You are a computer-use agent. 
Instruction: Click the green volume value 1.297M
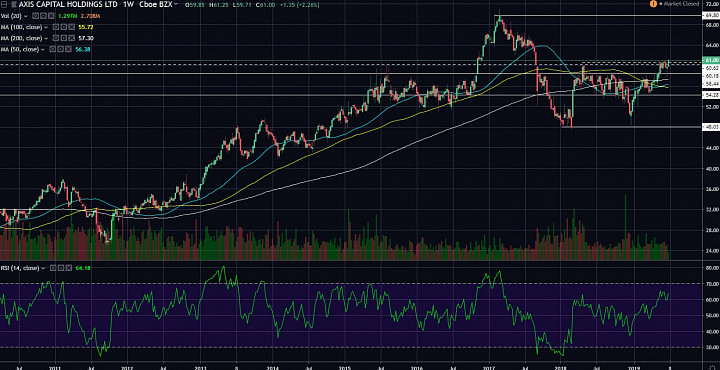[68, 16]
